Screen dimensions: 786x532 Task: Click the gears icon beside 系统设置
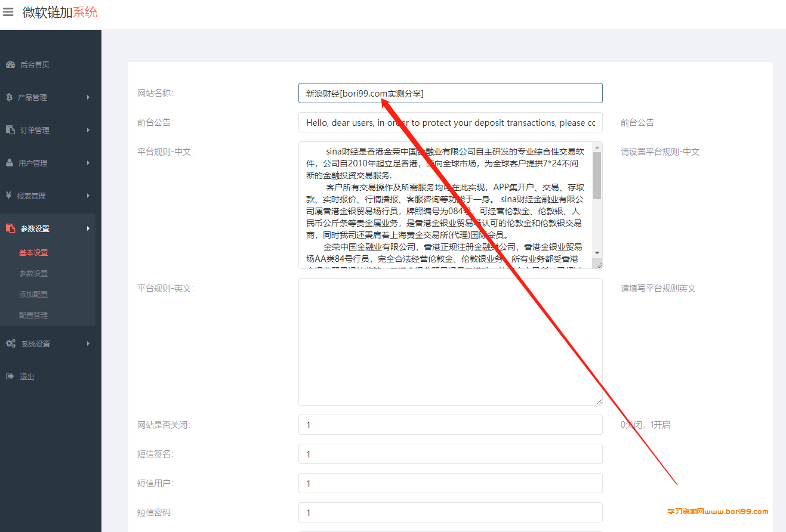click(x=11, y=344)
